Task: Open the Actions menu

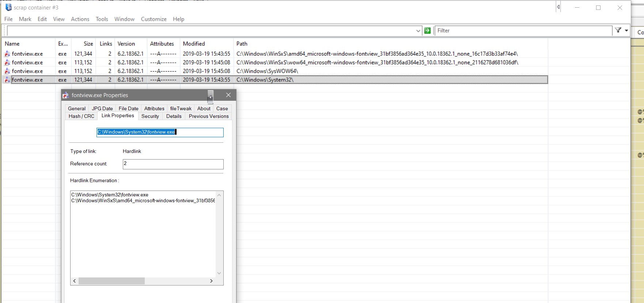Action: point(80,19)
